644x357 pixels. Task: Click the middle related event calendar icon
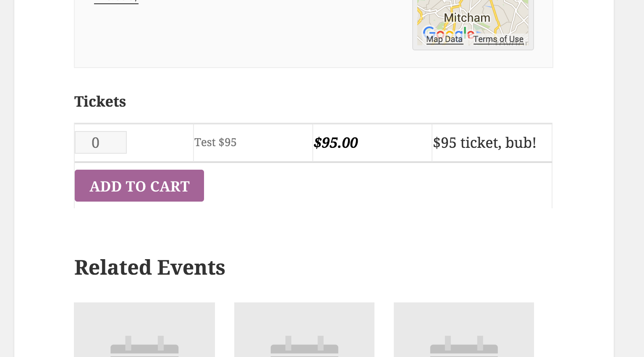[x=304, y=346]
